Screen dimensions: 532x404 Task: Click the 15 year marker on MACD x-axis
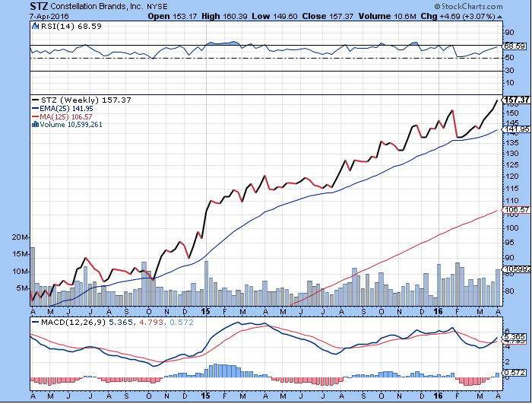[205, 396]
